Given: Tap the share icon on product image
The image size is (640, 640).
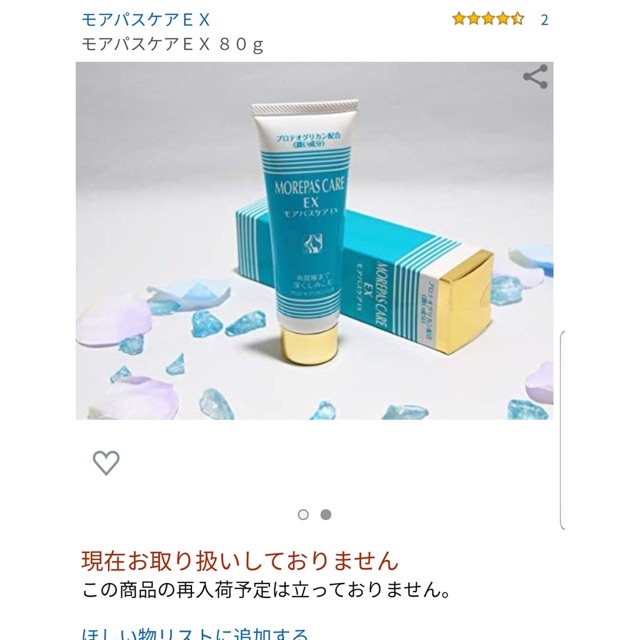Looking at the screenshot, I should pos(535,76).
